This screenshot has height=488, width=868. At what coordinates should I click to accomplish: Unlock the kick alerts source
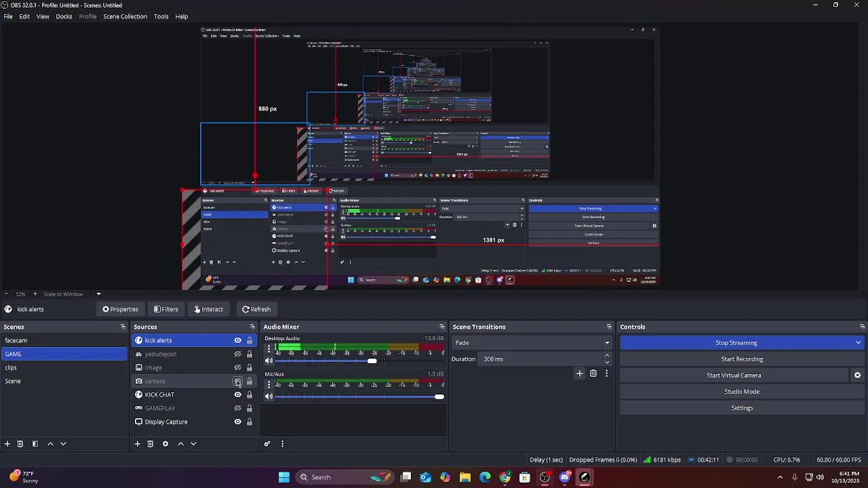pyautogui.click(x=249, y=340)
